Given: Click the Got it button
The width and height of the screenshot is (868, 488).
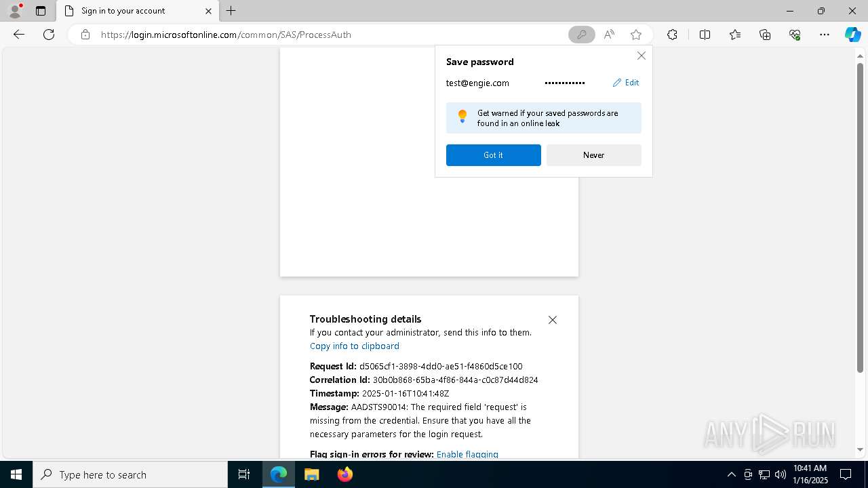Looking at the screenshot, I should click(x=494, y=155).
